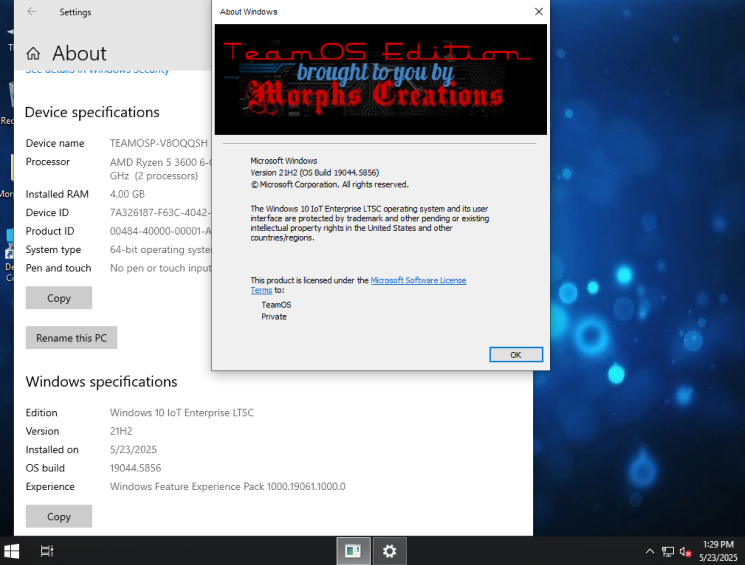745x565 pixels.
Task: Open the network status tray icon
Action: coord(668,551)
